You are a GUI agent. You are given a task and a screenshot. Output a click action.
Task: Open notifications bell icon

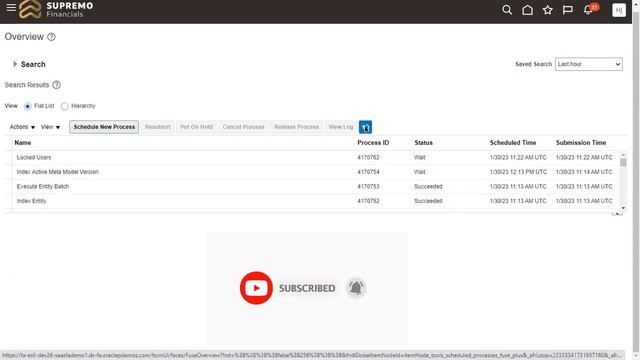[588, 10]
